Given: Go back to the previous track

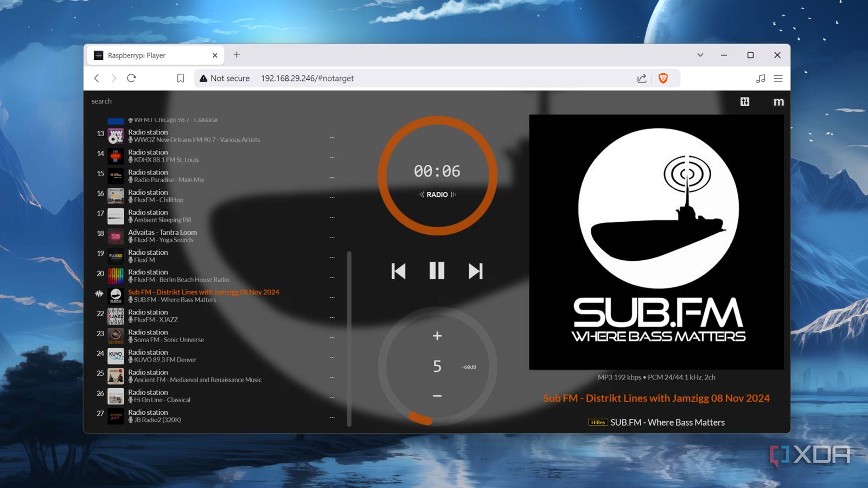Looking at the screenshot, I should (x=398, y=272).
